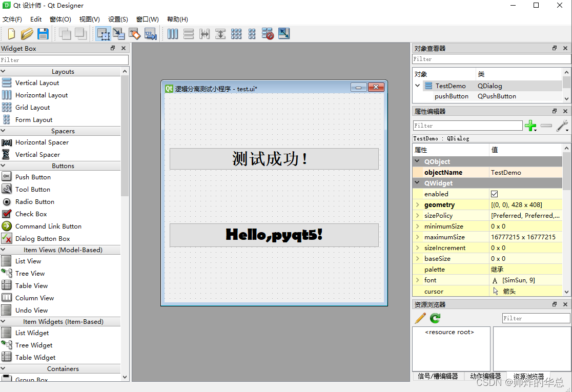Switch to signals/slots editing mode

(x=119, y=34)
